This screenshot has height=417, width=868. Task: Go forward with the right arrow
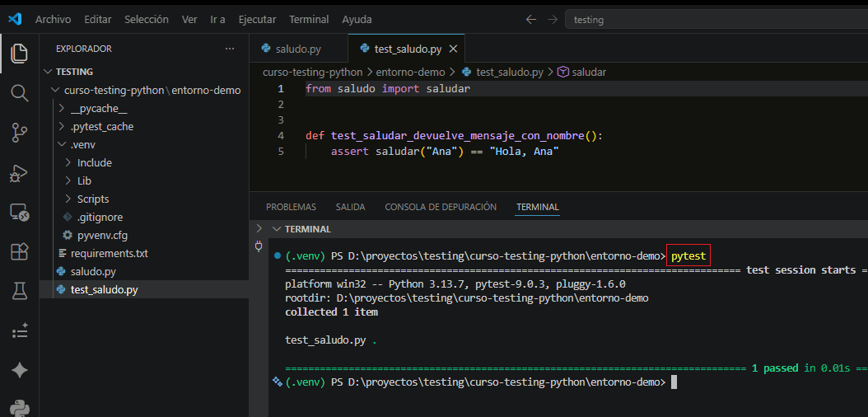[552, 20]
